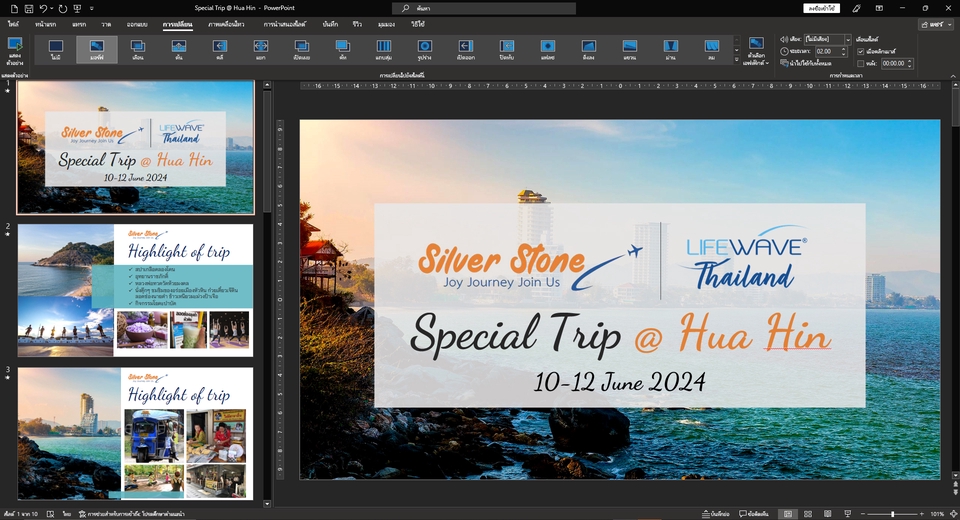Open the File tab
This screenshot has height=520, width=960.
click(x=13, y=24)
